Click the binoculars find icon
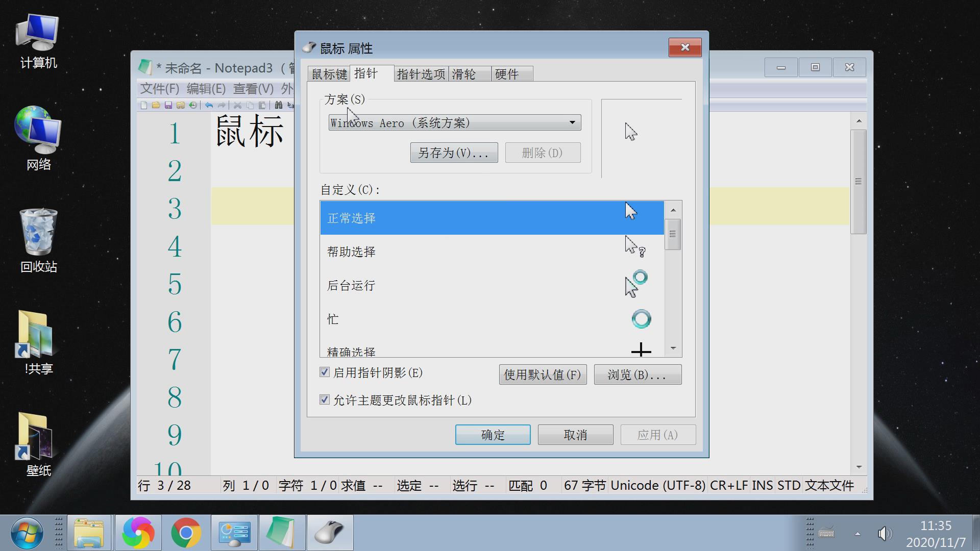This screenshot has width=980, height=551. (278, 105)
